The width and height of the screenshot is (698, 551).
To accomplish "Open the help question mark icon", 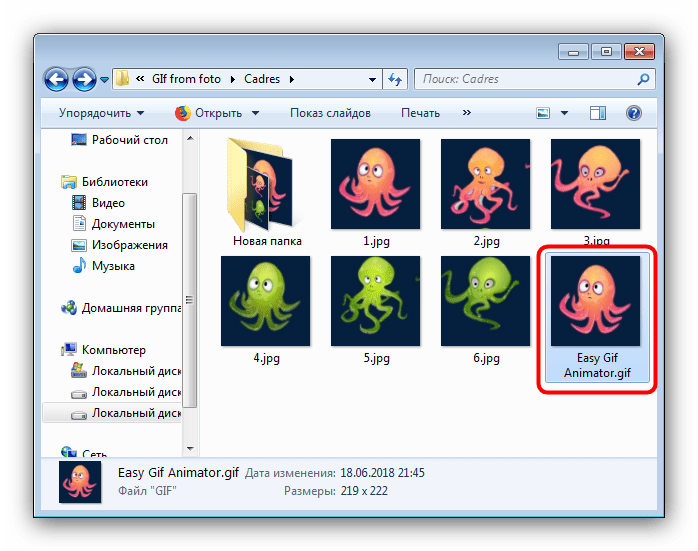I will (x=633, y=113).
